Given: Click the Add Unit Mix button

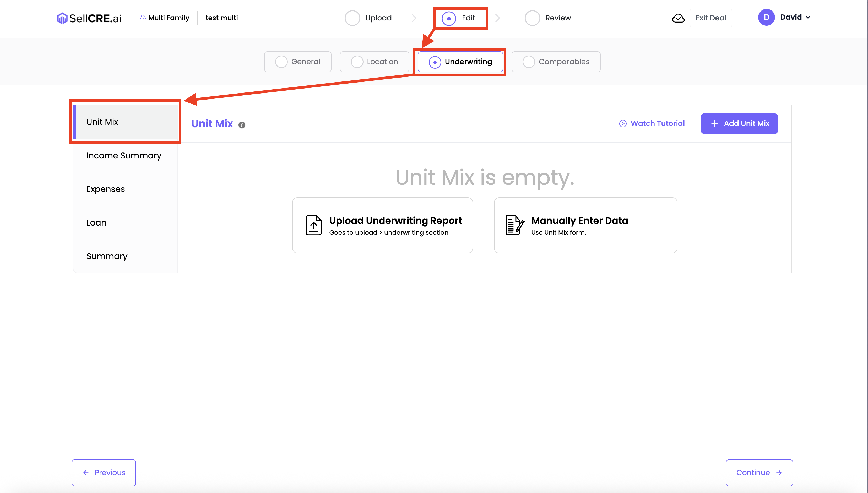Looking at the screenshot, I should [739, 124].
